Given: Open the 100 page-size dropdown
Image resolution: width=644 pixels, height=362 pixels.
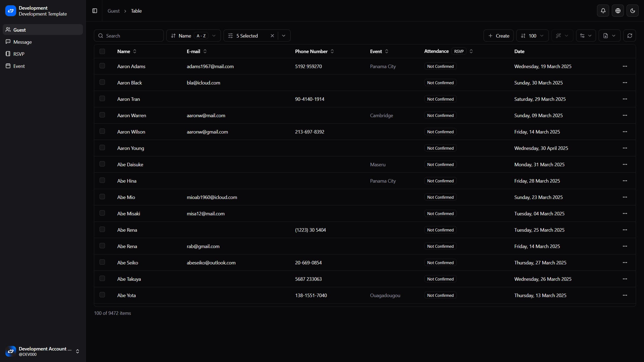Looking at the screenshot, I should [x=532, y=36].
